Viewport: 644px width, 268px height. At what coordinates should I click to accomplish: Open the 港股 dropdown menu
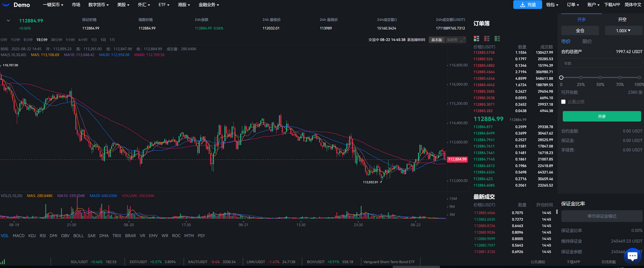[x=184, y=4]
